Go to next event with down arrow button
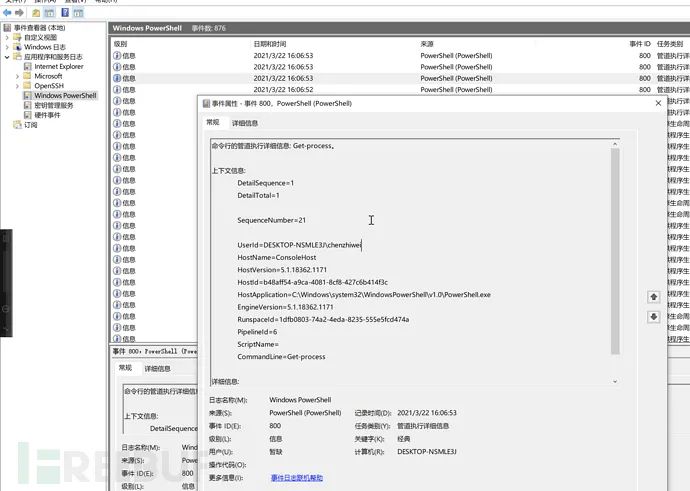The width and height of the screenshot is (690, 491). click(x=653, y=317)
